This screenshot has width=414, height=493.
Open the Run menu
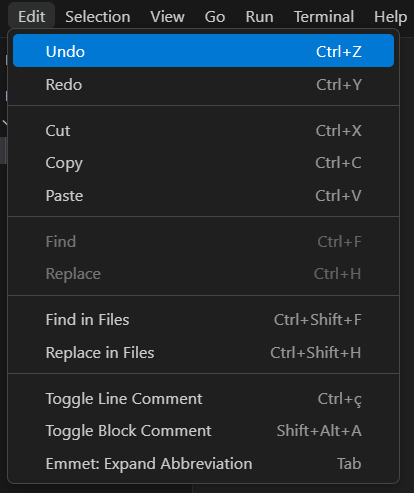tap(259, 16)
